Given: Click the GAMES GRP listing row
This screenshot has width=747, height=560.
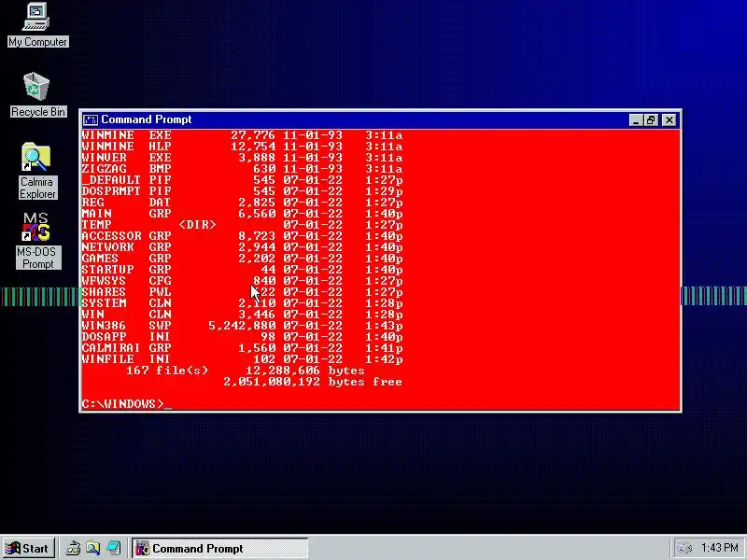Looking at the screenshot, I should tap(242, 259).
